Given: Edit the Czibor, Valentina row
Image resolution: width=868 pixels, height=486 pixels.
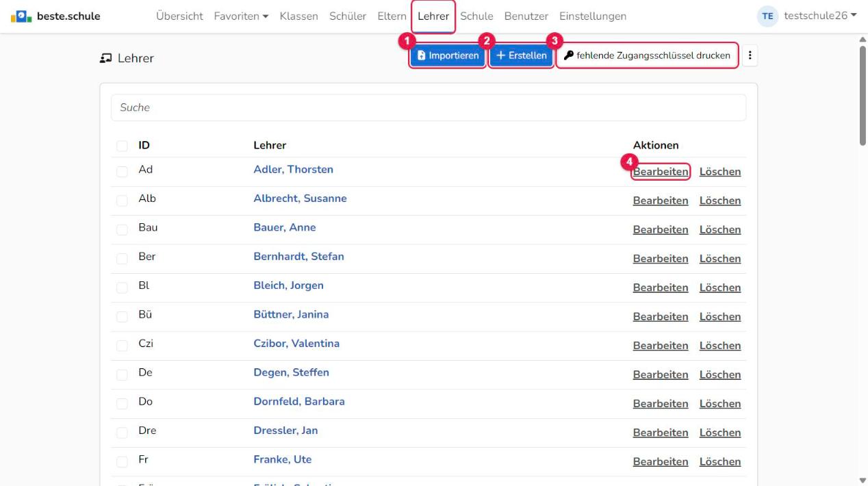Looking at the screenshot, I should click(x=661, y=346).
